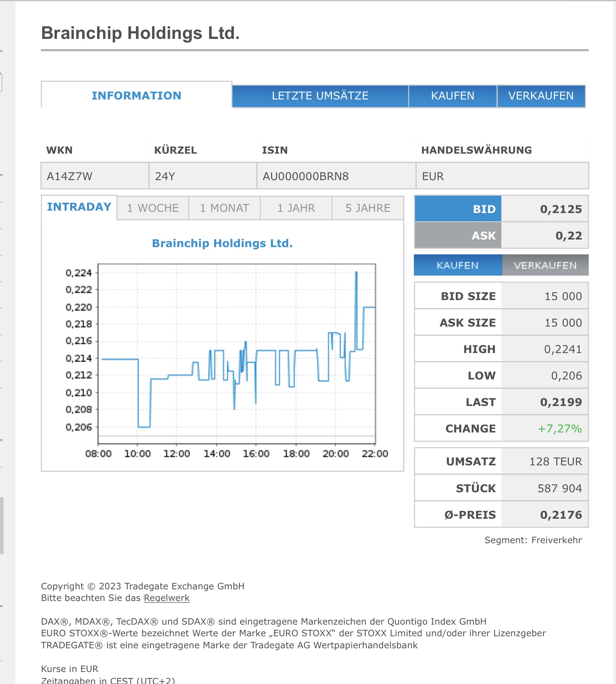The width and height of the screenshot is (616, 684).
Task: Show the 1 MONAT chart
Action: tap(225, 208)
